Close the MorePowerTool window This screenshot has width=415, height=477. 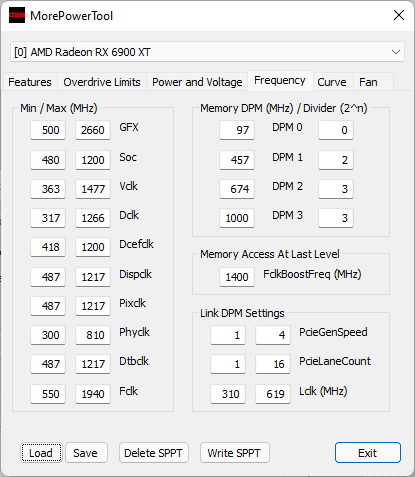pos(399,15)
